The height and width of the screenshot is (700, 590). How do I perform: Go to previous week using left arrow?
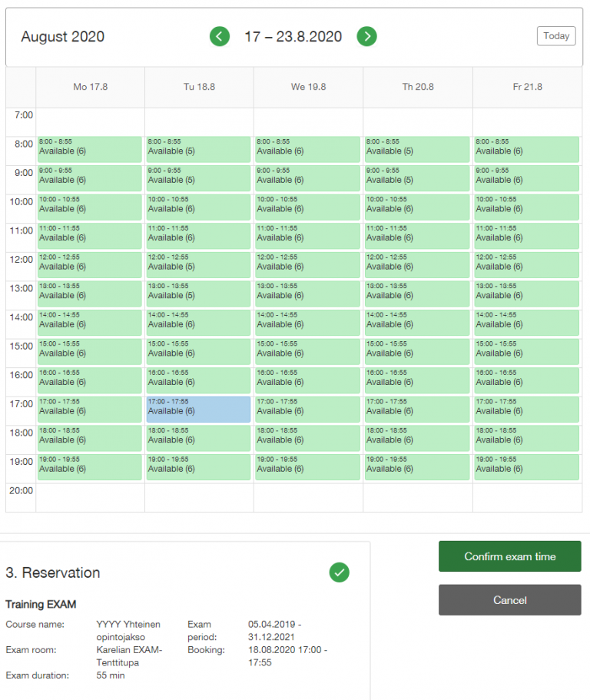tap(220, 36)
